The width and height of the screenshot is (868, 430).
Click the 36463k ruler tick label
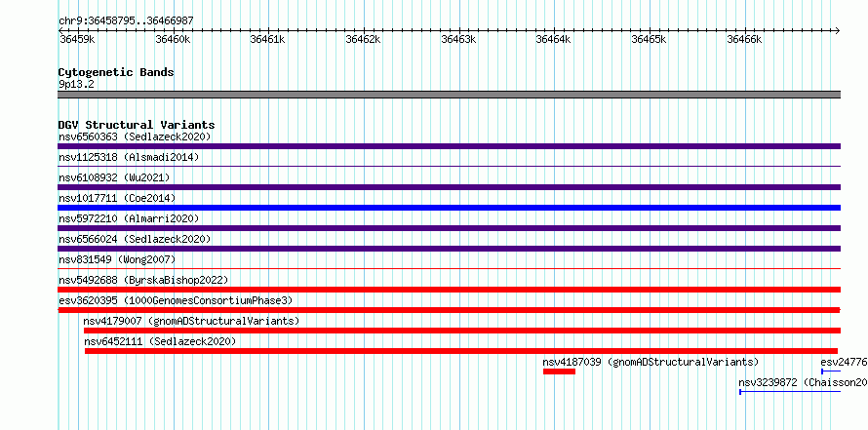[459, 39]
